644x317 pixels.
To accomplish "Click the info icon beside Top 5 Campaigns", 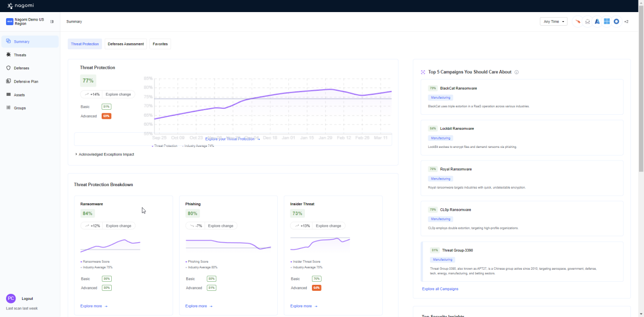I will click(x=517, y=72).
